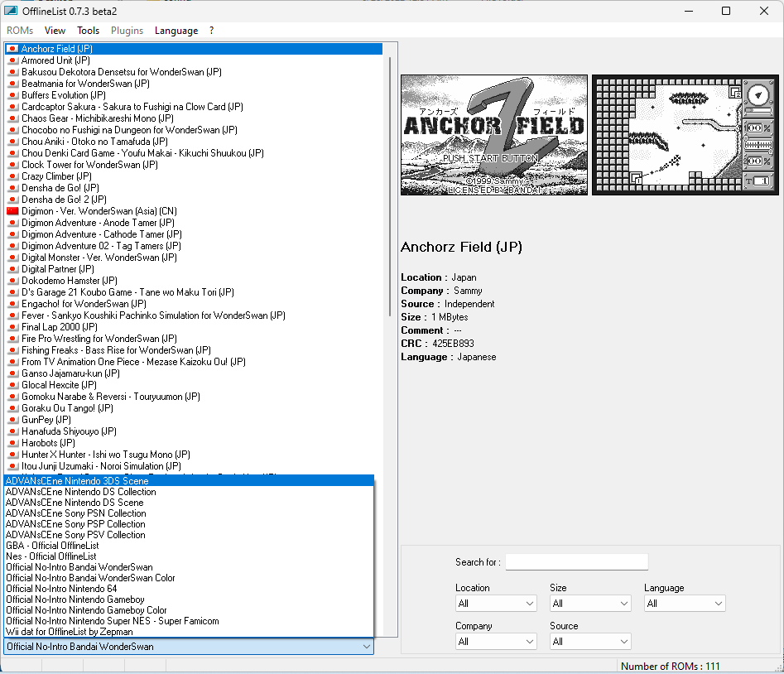Screen dimensions: 784x674
Task: Choose ADVANsCEne Sony PSP Collection dat
Action: (x=189, y=524)
